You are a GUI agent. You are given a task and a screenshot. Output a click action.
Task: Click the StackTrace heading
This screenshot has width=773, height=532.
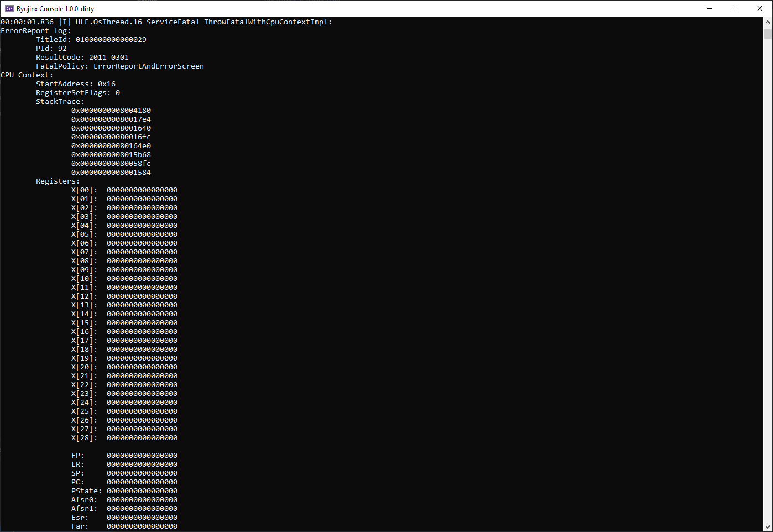[x=60, y=102]
